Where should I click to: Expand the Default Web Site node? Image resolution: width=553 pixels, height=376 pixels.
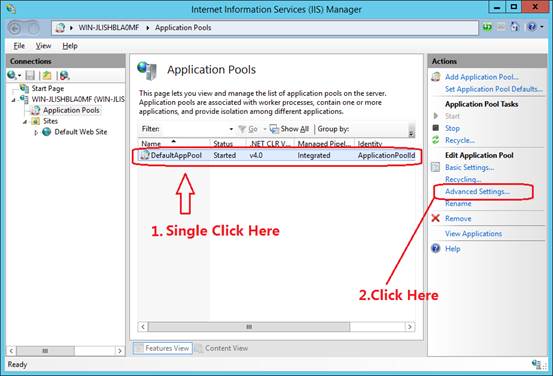[36, 133]
